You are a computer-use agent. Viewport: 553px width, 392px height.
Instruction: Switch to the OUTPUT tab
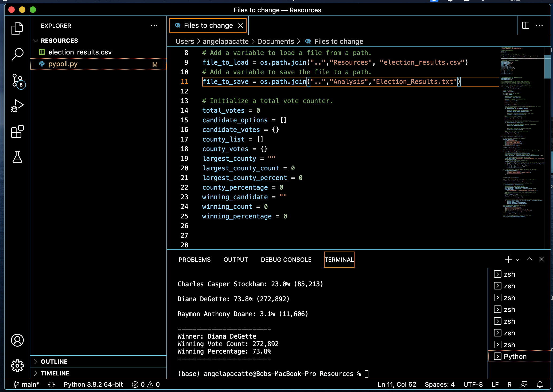tap(236, 260)
